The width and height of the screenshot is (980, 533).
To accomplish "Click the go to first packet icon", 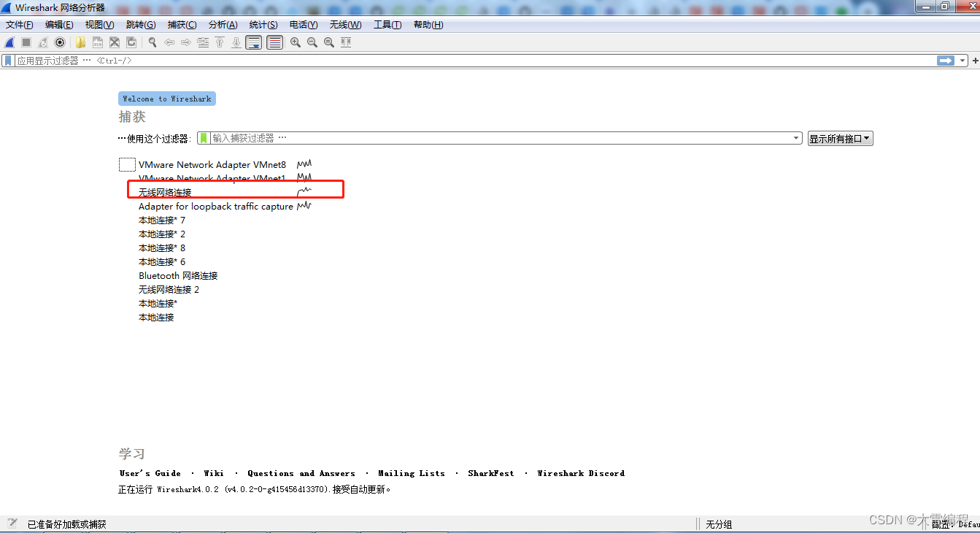I will coord(220,42).
